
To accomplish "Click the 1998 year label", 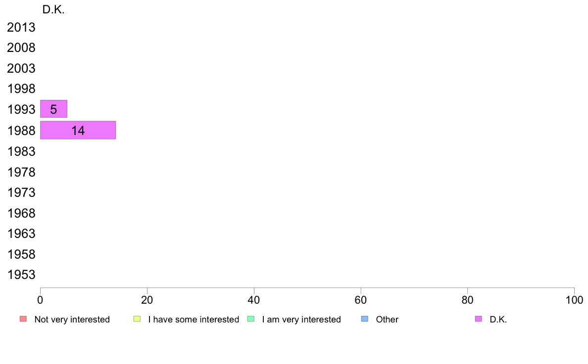I will point(21,89).
